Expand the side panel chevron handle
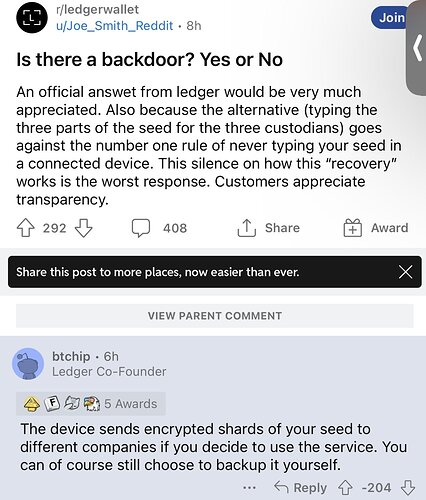Viewport: 426px width, 500px height. click(417, 47)
